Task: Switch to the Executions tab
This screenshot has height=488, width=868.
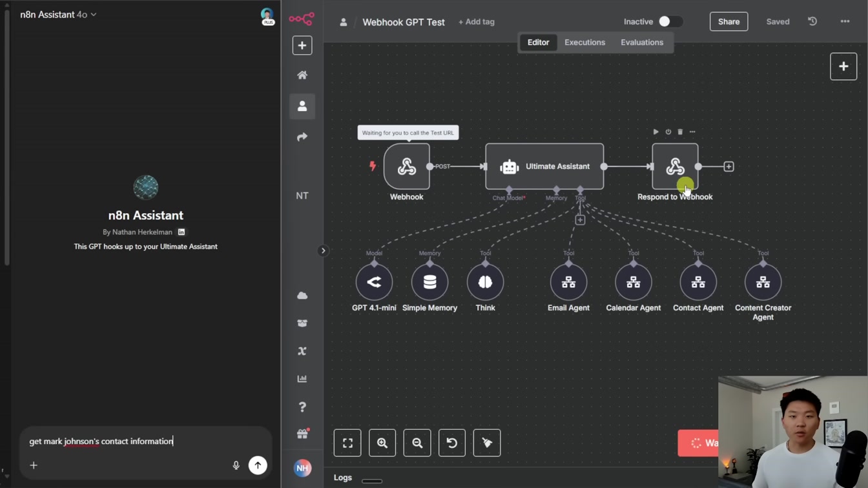Action: pos(584,43)
